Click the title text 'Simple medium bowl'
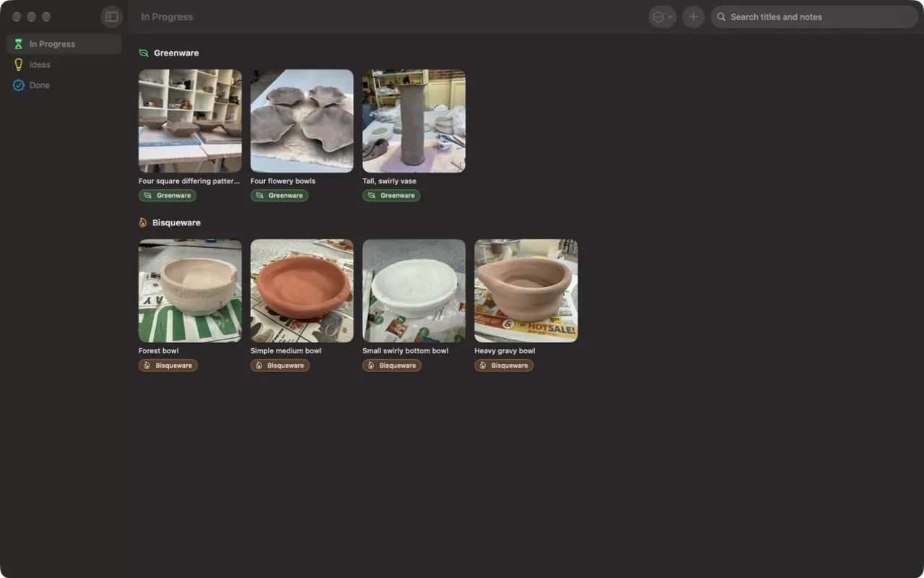This screenshot has height=578, width=924. (x=286, y=351)
